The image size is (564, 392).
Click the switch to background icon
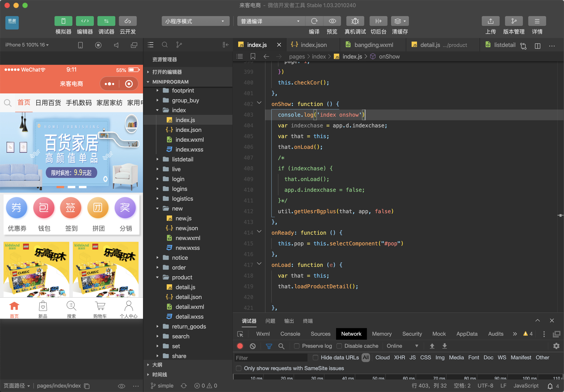pyautogui.click(x=378, y=21)
